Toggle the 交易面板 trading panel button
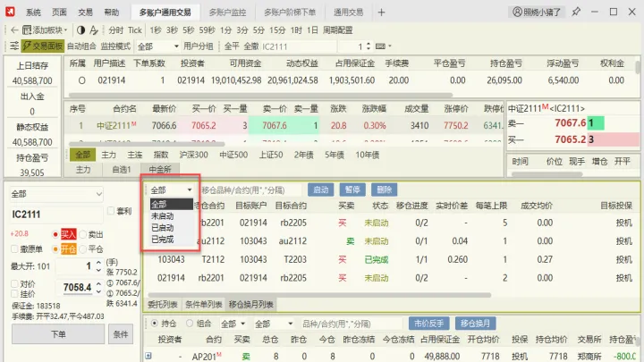 (x=42, y=46)
